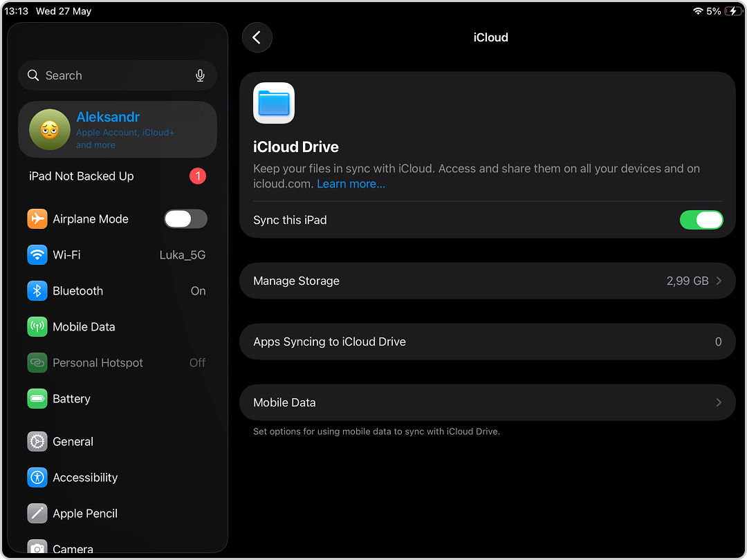Go back with the chevron button

tap(257, 37)
